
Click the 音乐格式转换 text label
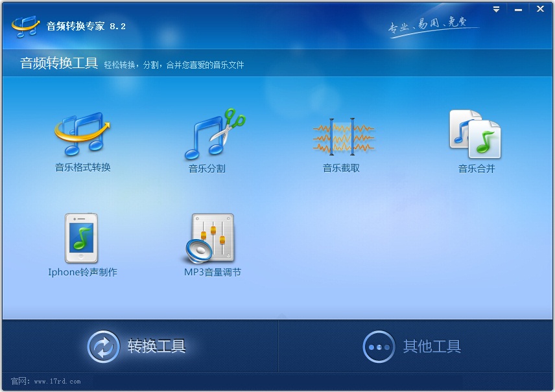83,167
